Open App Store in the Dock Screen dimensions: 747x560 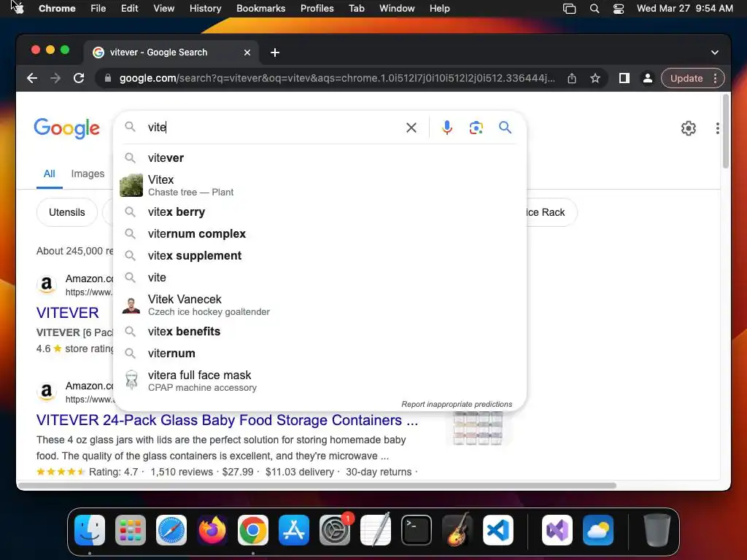click(x=294, y=530)
